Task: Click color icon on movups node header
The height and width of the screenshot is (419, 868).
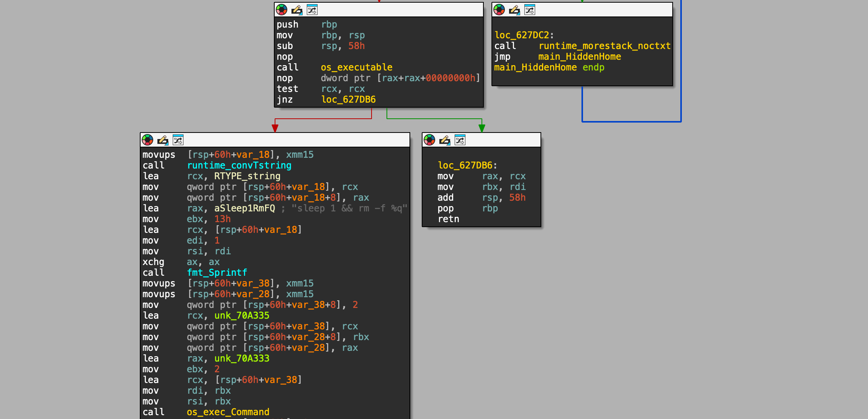Action: pyautogui.click(x=147, y=140)
